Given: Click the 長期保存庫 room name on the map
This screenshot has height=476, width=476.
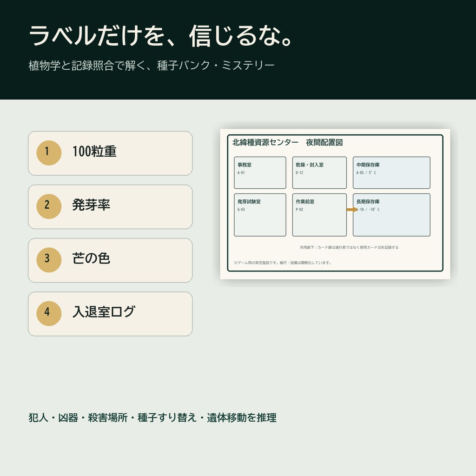Looking at the screenshot, I should click(x=368, y=202).
